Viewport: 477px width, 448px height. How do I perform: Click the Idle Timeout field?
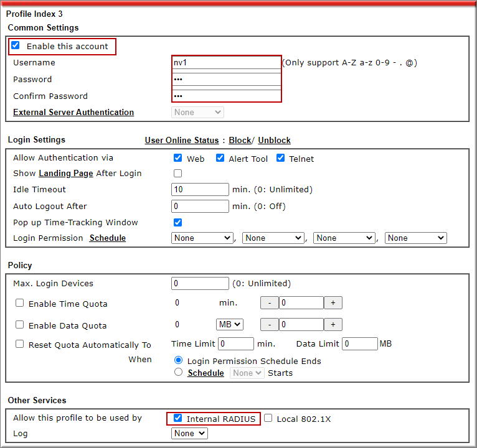tap(200, 190)
